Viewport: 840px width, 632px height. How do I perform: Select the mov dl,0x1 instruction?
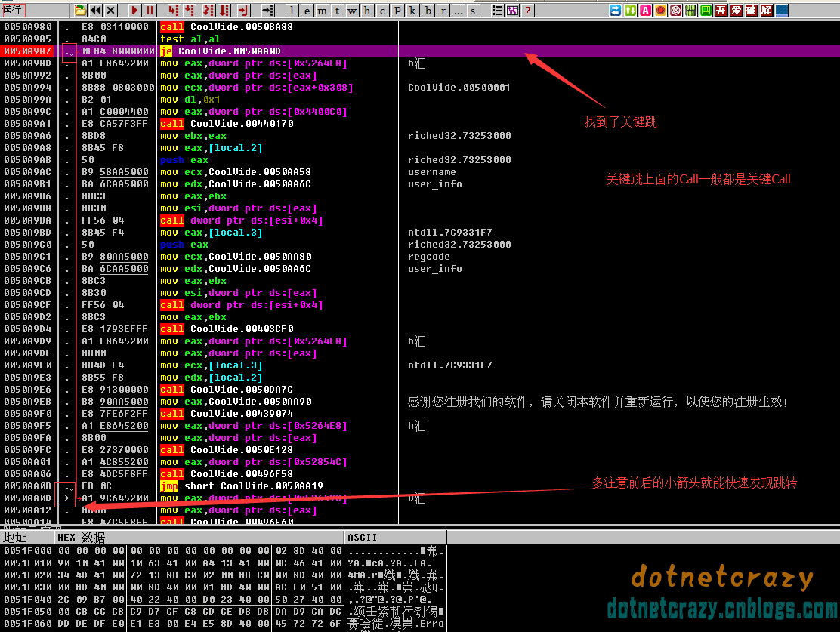[190, 100]
